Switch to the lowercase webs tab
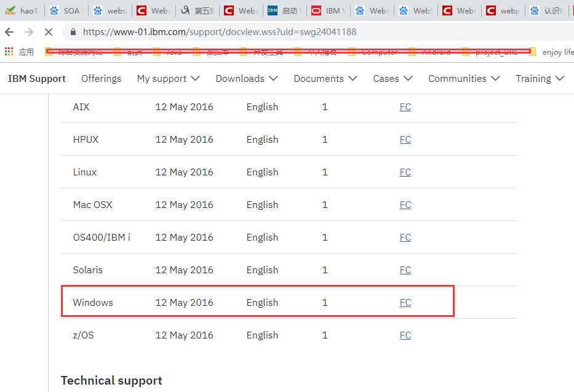Viewport: 574px width, 392px height. pyautogui.click(x=110, y=10)
